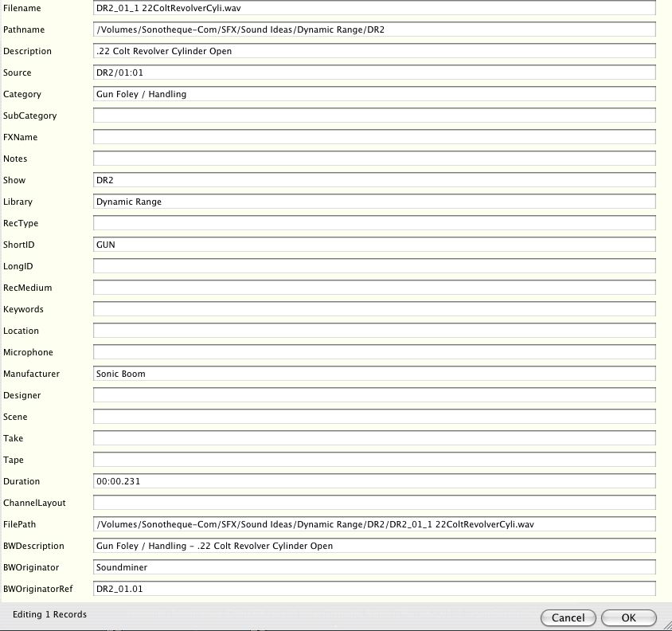The width and height of the screenshot is (672, 631).
Task: Click the Duration field showing 00:00.231
Action: 374,481
